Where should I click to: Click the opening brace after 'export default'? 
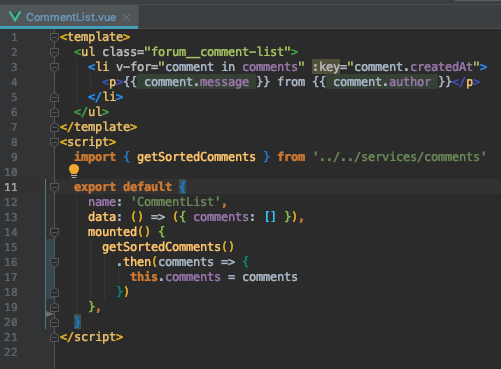pyautogui.click(x=182, y=187)
